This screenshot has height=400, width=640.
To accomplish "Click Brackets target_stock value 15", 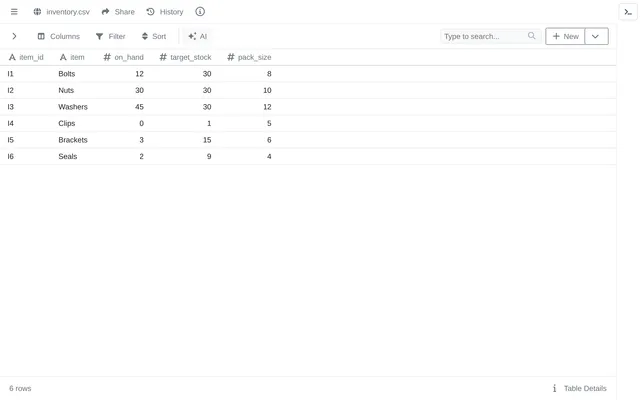I will [207, 140].
